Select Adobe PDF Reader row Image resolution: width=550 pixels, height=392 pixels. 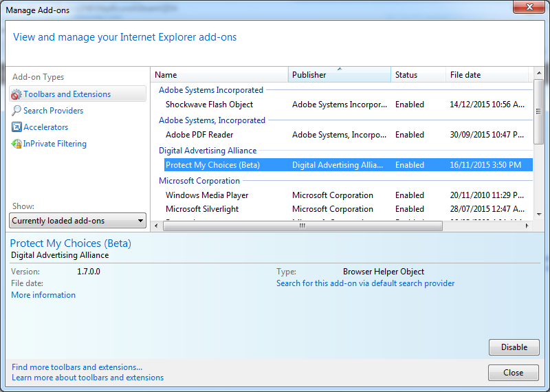(199, 135)
